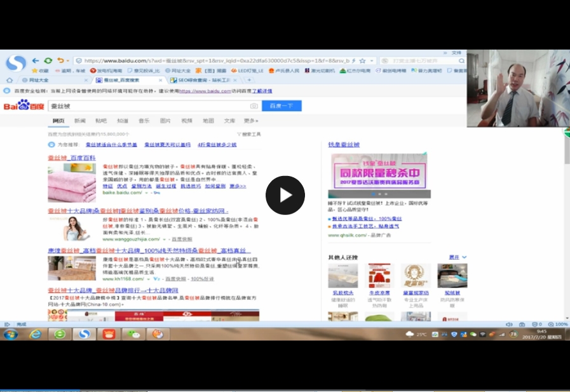Open a new tab with plus button
The width and height of the screenshot is (570, 392).
click(249, 80)
